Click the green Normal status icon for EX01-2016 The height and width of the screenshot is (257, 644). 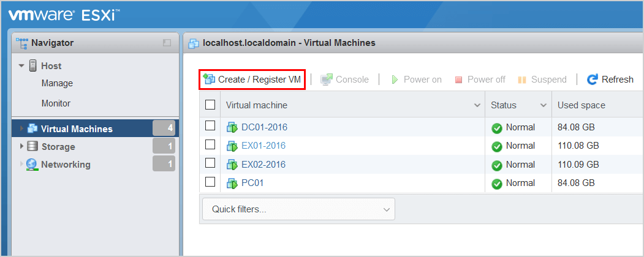497,147
